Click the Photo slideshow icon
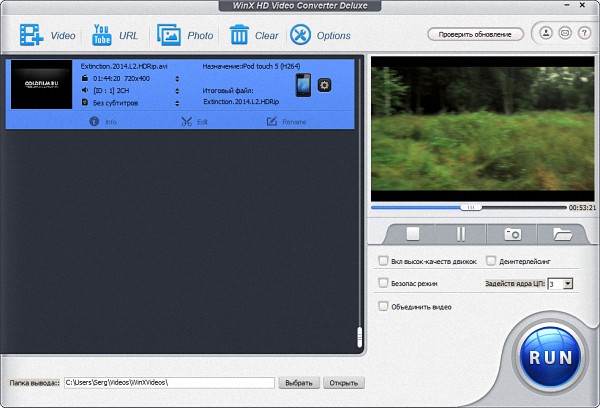 pos(169,35)
